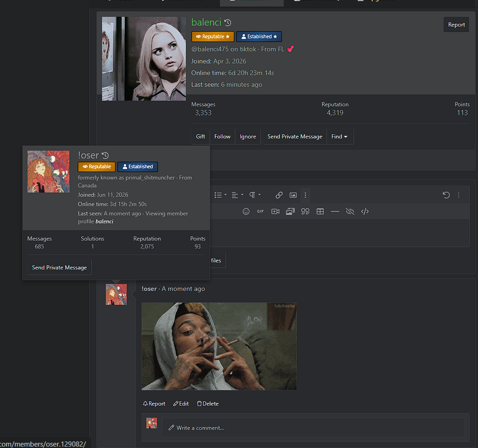Image resolution: width=478 pixels, height=448 pixels.
Task: Follow the user balenci
Action: coord(222,137)
